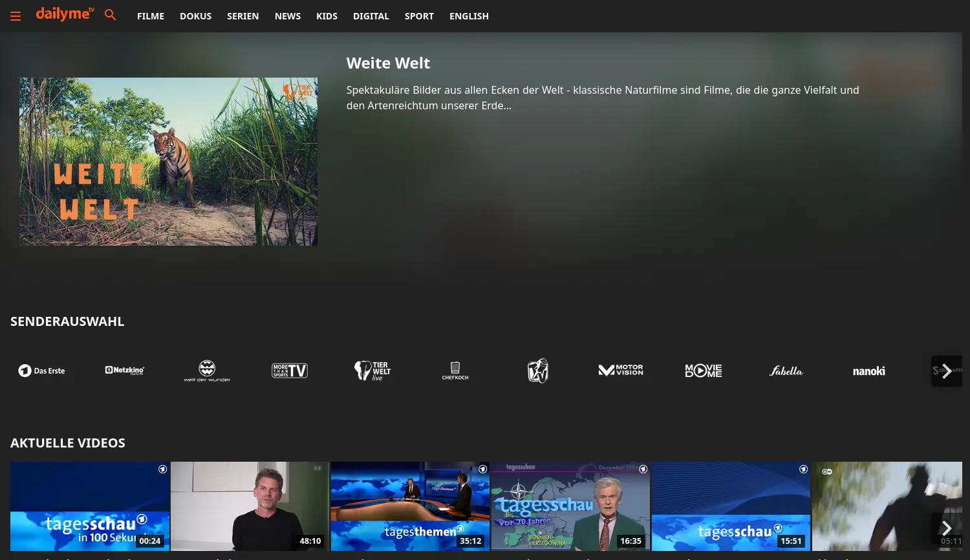Select the Das Erste channel logo
The image size is (970, 560).
[x=41, y=371]
